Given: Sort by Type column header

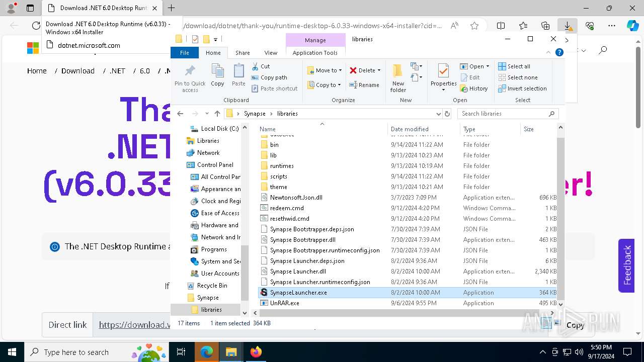Looking at the screenshot, I should (490, 129).
